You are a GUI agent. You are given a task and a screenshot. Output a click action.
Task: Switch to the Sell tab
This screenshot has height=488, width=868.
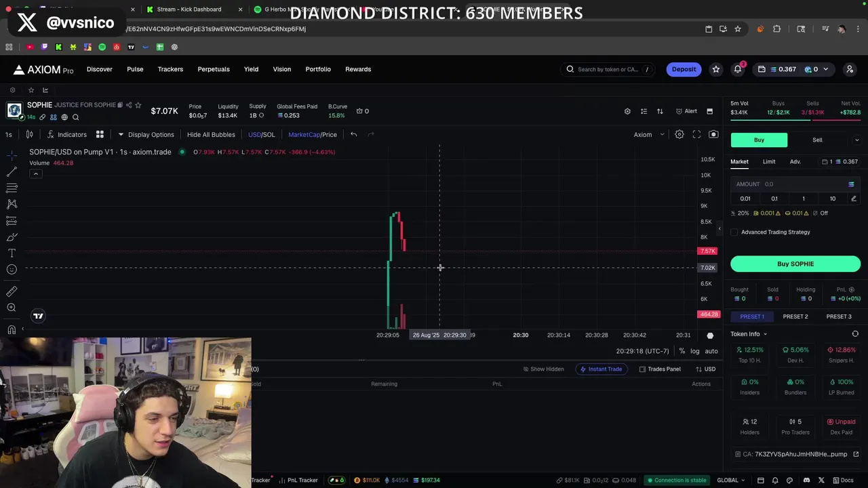[x=817, y=140]
